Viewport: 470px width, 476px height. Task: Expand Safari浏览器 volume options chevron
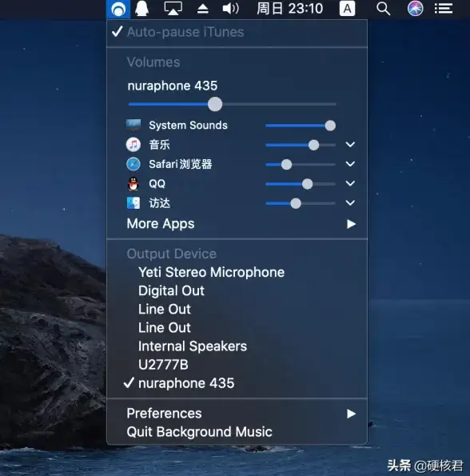[x=350, y=164]
